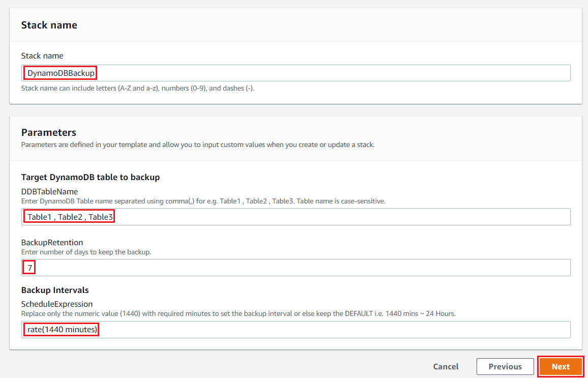
Task: Go back with the Previous button
Action: coord(505,366)
